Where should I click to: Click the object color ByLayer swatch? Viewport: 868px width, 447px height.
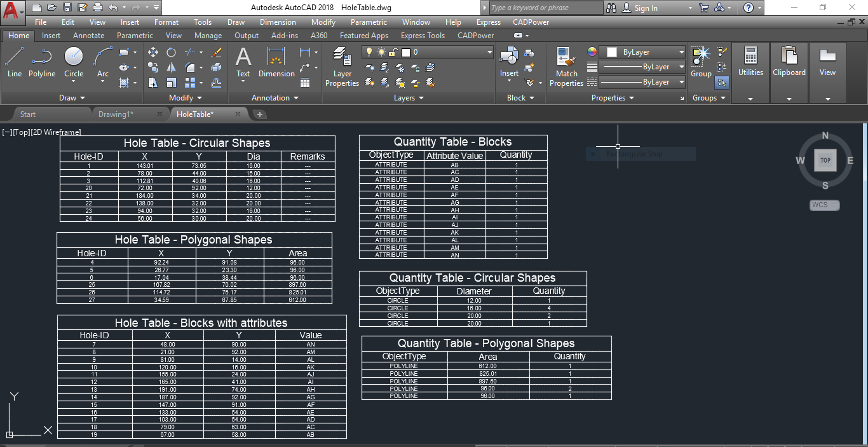click(x=612, y=52)
